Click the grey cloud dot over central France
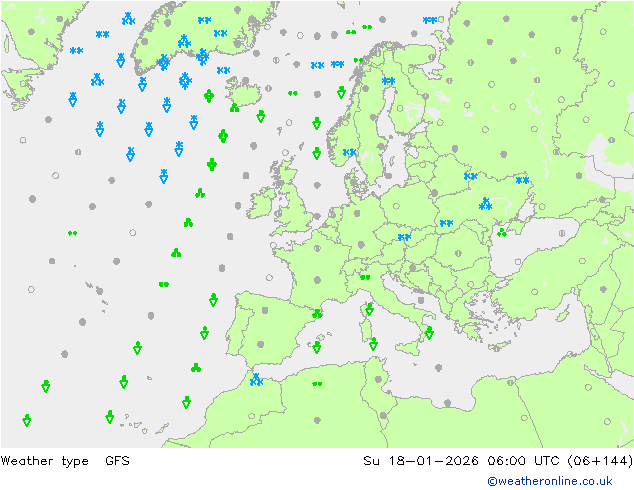634x490 pixels. (317, 280)
